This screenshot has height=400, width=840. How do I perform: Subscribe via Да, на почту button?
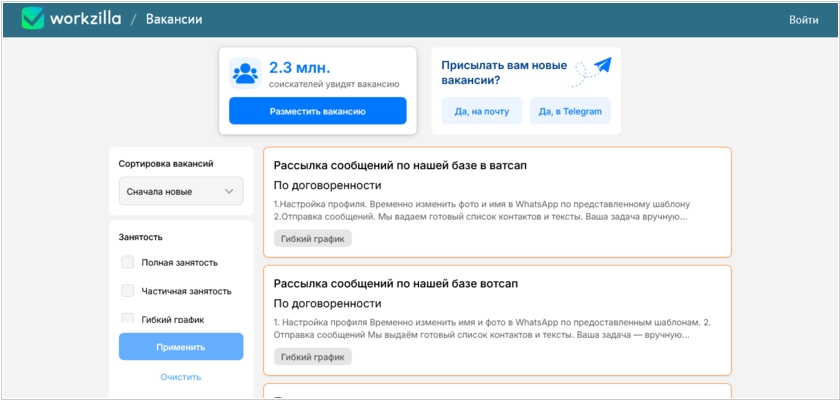(x=481, y=111)
